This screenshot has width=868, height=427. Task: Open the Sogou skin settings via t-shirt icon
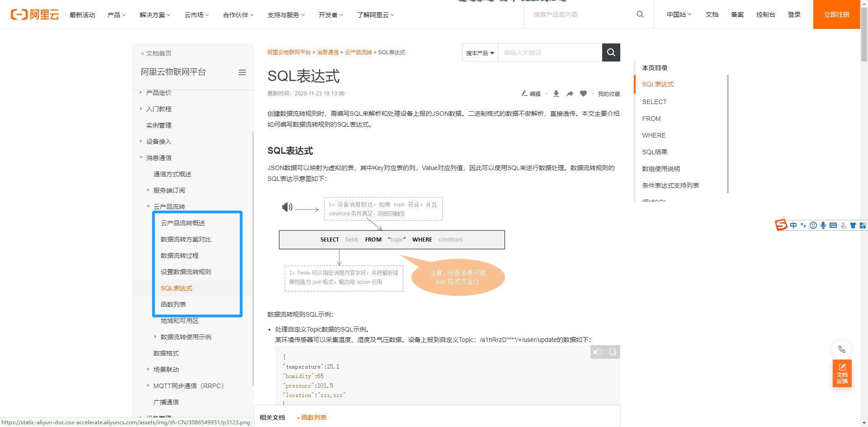pyautogui.click(x=854, y=225)
